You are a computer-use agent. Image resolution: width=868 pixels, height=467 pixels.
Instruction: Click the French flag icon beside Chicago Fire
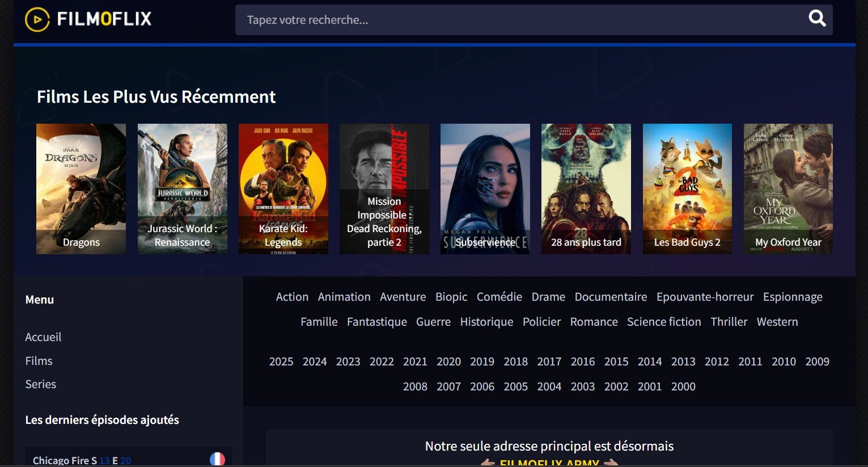point(217,459)
